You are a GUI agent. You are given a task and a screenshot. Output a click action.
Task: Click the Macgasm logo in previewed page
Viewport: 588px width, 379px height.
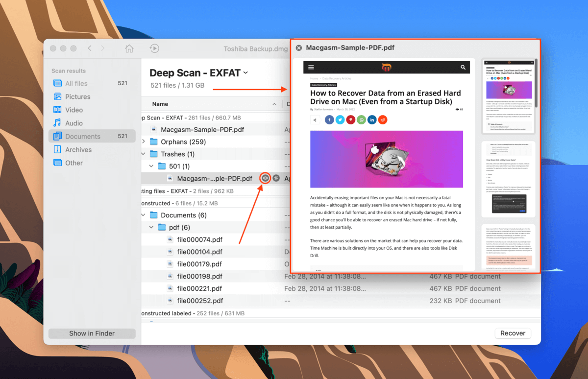click(387, 67)
